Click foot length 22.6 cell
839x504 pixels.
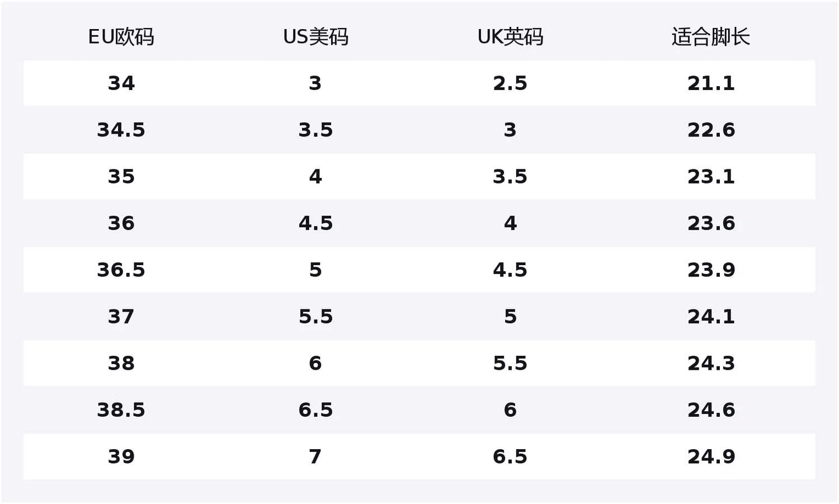711,130
